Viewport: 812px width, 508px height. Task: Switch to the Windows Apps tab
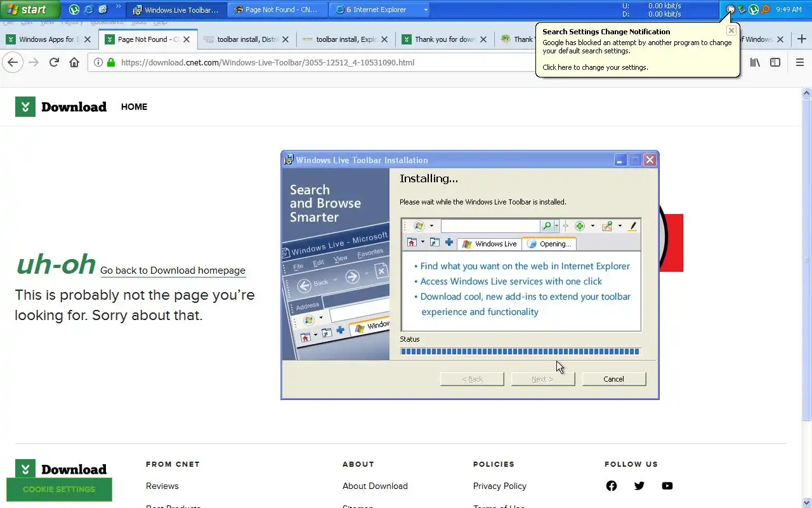point(49,39)
